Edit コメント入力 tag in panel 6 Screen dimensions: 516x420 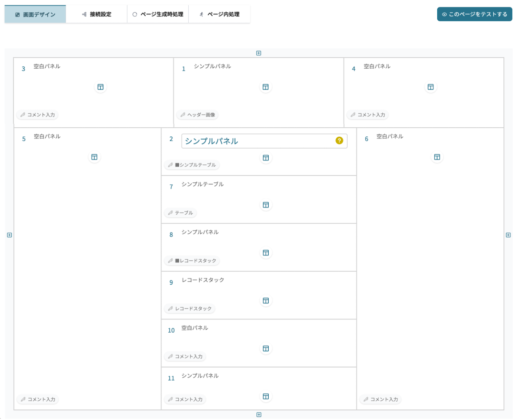pyautogui.click(x=381, y=399)
